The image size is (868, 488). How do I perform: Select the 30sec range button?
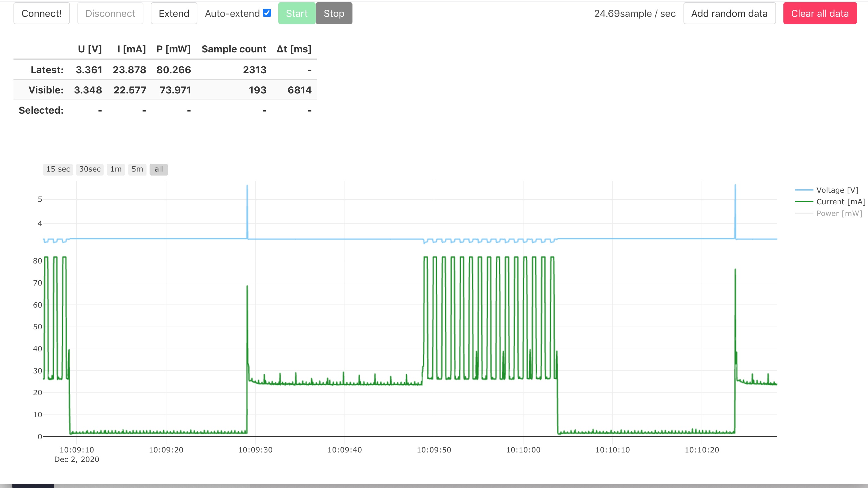89,169
